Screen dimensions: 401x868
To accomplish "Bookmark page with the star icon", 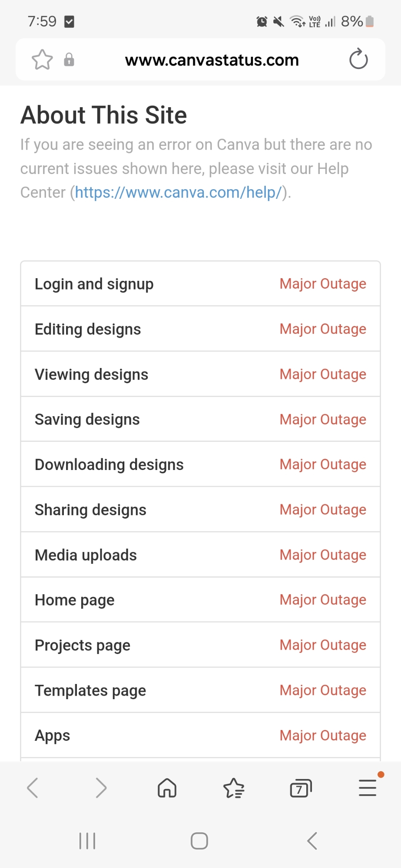I will (x=42, y=60).
